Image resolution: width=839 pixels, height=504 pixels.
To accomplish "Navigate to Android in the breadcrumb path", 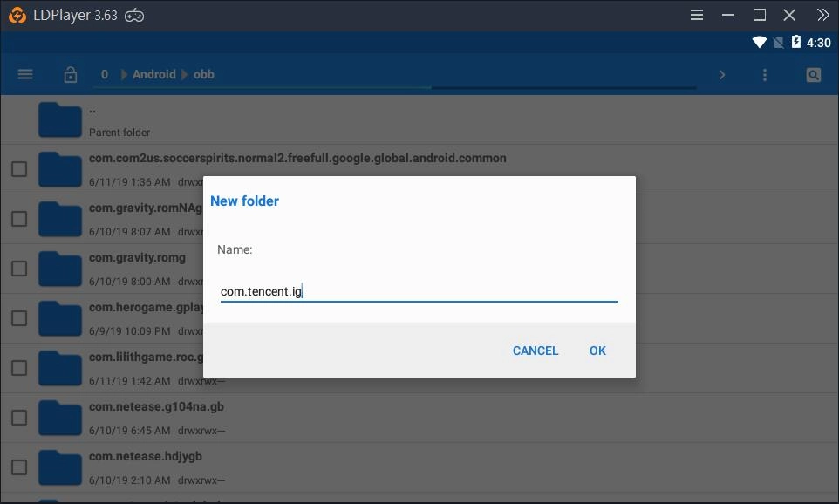I will (x=153, y=73).
